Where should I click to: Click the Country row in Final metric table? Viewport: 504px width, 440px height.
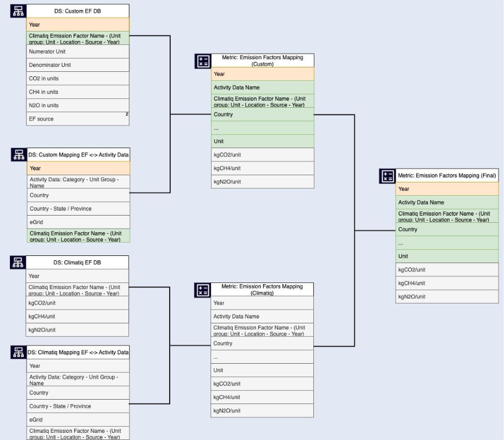coord(447,229)
